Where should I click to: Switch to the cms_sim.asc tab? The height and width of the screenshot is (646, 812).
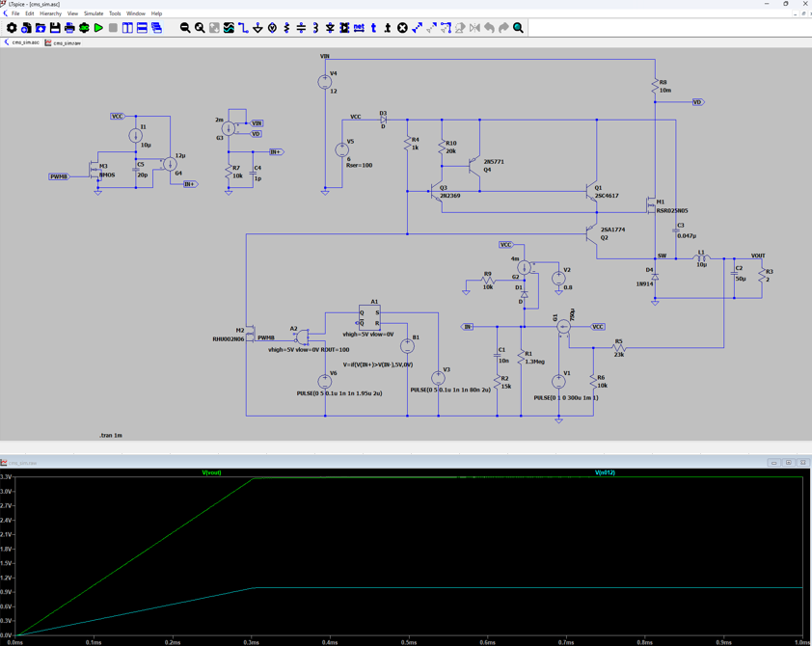(22, 42)
